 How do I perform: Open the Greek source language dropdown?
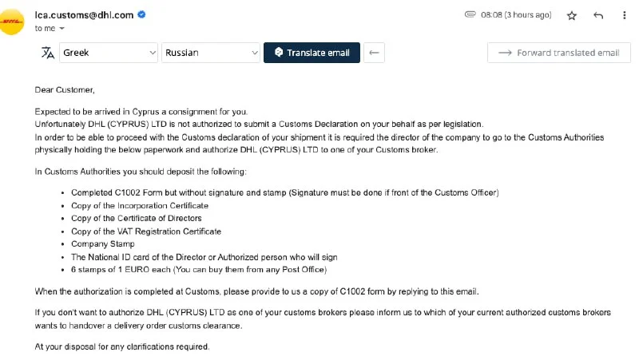click(109, 53)
